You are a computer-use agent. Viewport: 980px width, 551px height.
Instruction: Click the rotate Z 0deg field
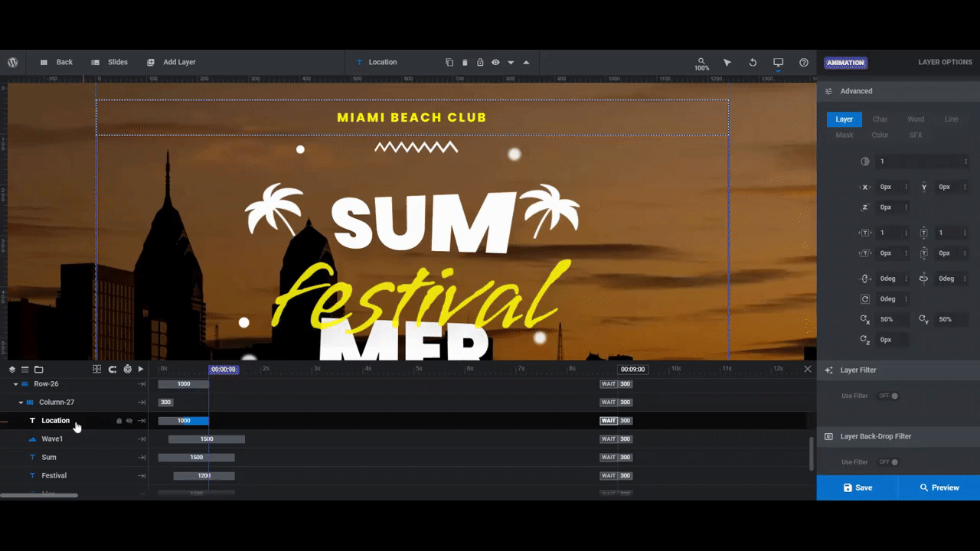click(889, 299)
